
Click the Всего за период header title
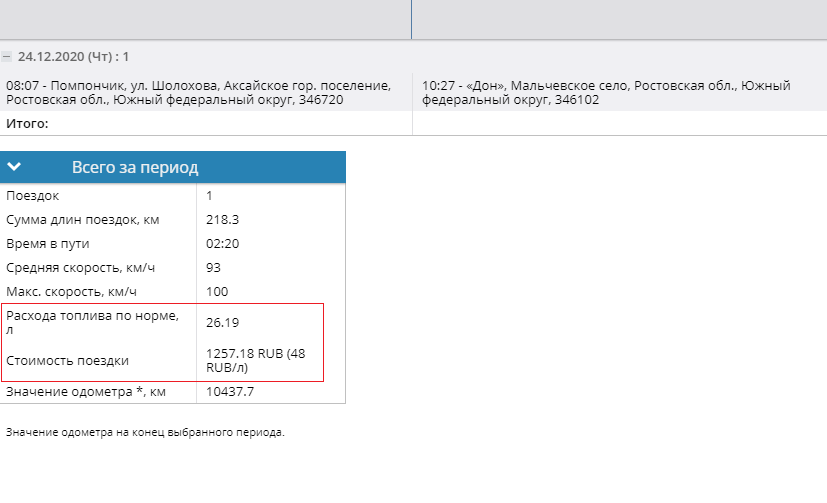tap(135, 167)
